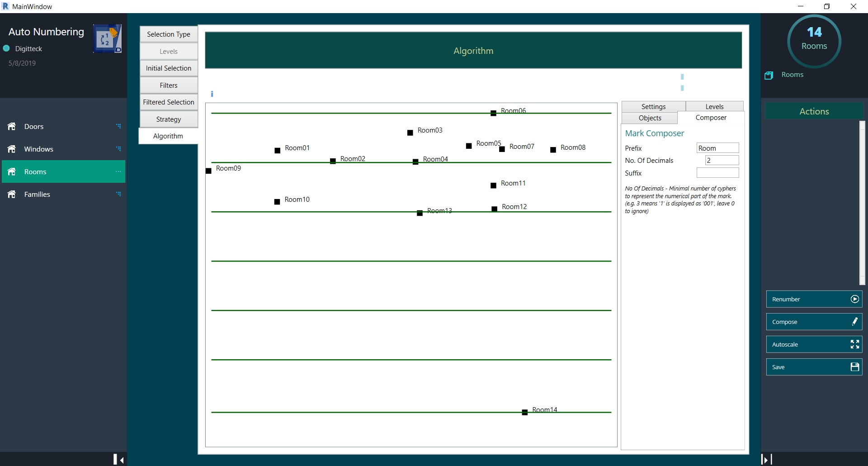The width and height of the screenshot is (868, 466).
Task: Click the blue info icon above canvas
Action: [212, 94]
